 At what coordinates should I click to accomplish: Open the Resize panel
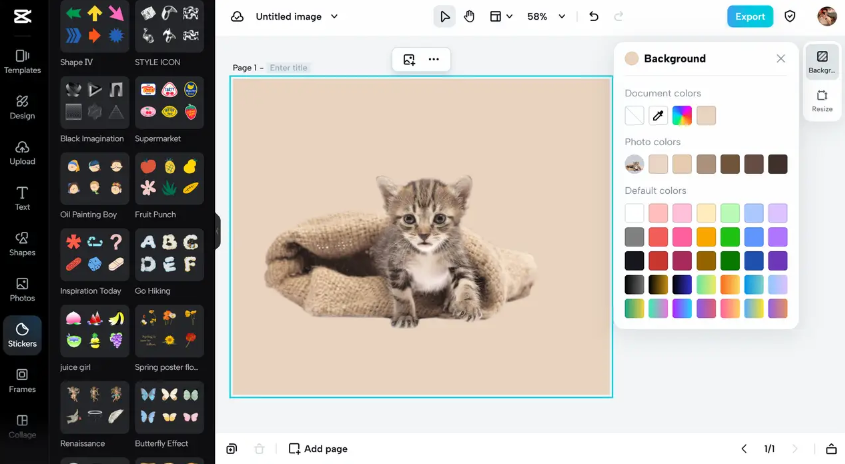click(x=822, y=100)
